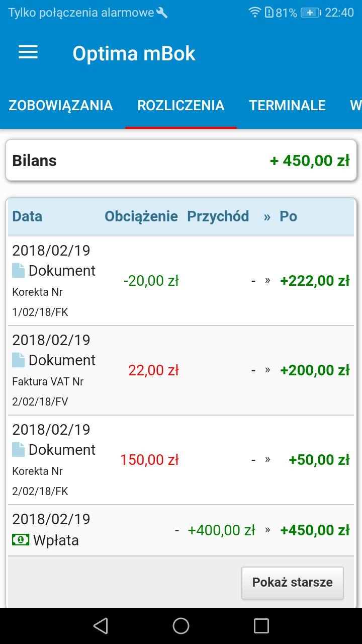
Task: Tap document icon for Korekta 1/02/18/FK
Action: (x=19, y=271)
